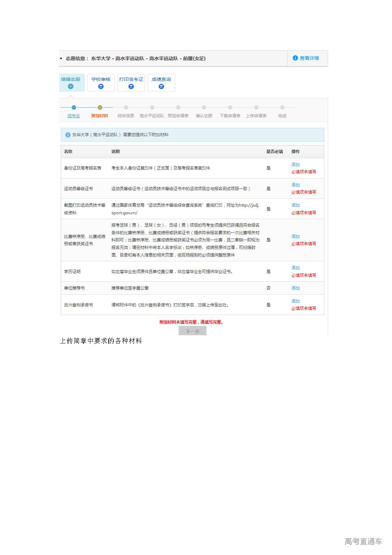Add attachment for 比赛秩序册 row
This screenshot has height=555, width=392.
pos(295,237)
